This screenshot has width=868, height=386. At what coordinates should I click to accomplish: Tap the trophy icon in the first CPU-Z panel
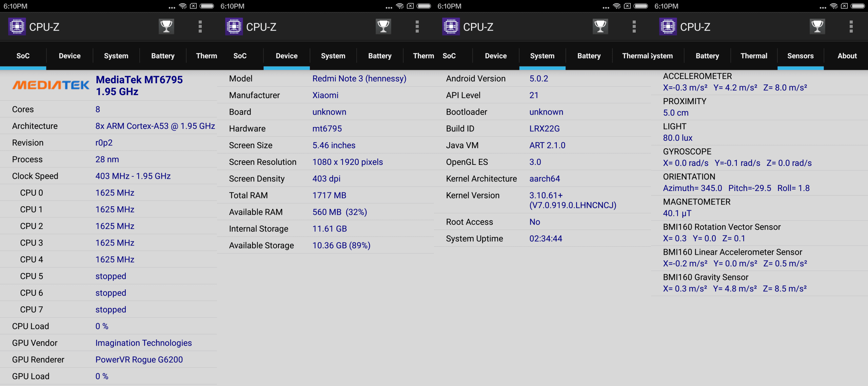pos(166,26)
